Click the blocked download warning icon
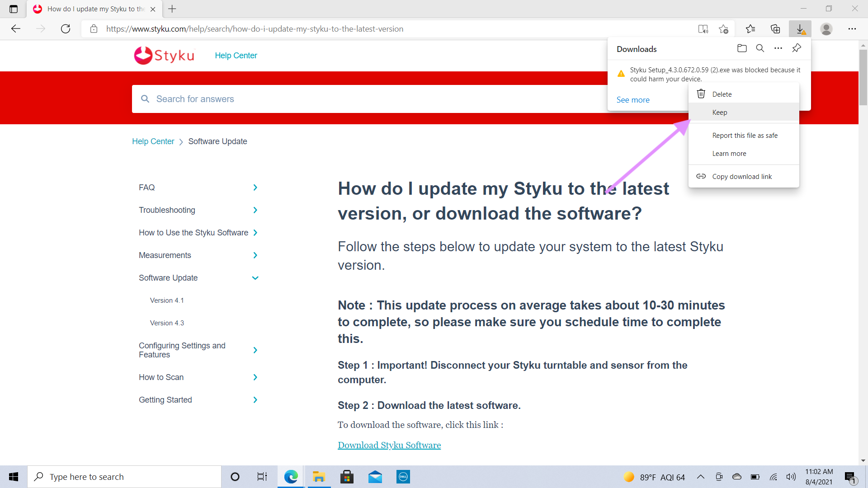 pos(621,74)
